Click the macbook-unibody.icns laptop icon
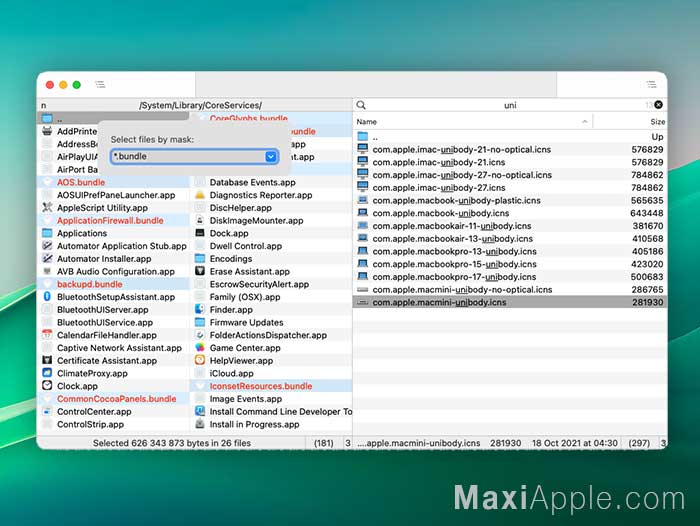The height and width of the screenshot is (526, 700). [x=363, y=213]
